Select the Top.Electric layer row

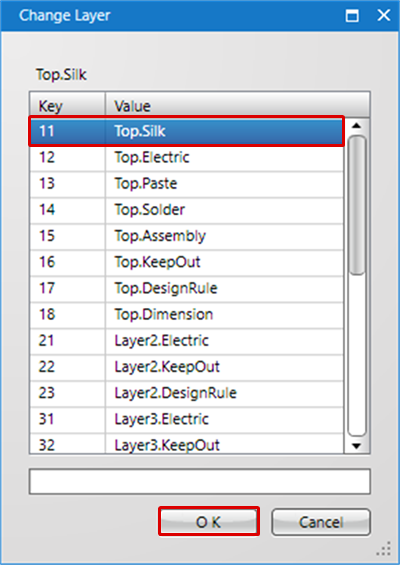coord(187,158)
